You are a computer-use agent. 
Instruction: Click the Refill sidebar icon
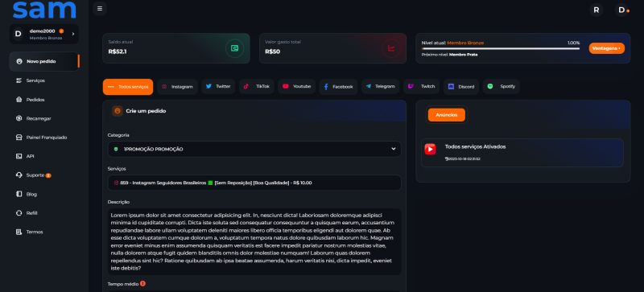19,212
